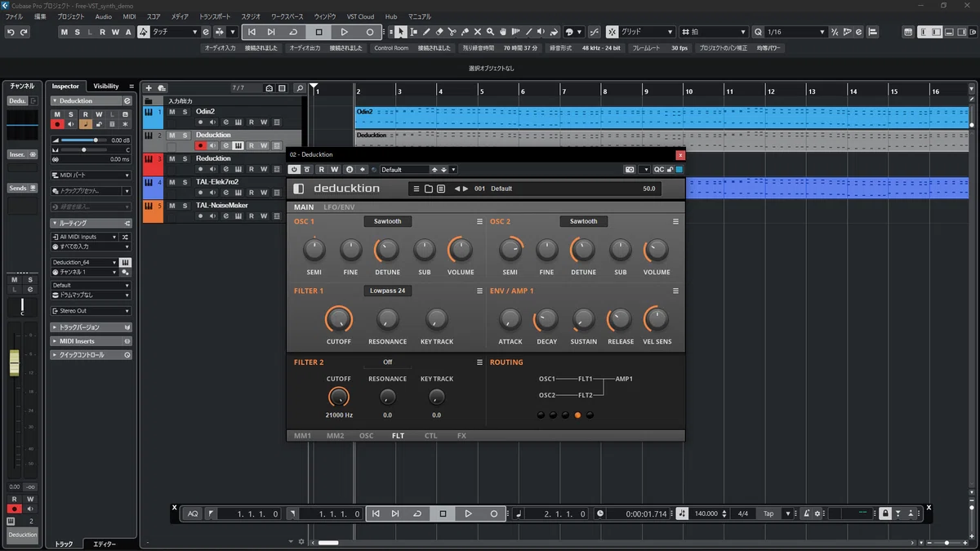Switch to the エディター tab
980x551 pixels.
point(105,544)
